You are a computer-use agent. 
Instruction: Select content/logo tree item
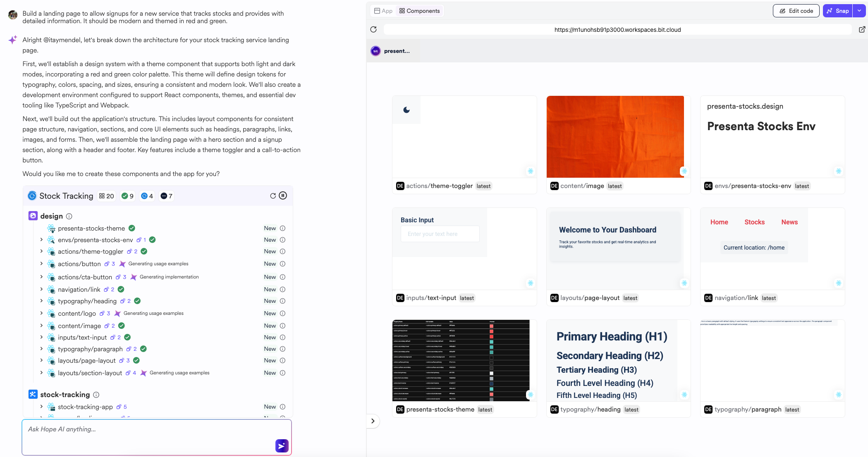77,313
